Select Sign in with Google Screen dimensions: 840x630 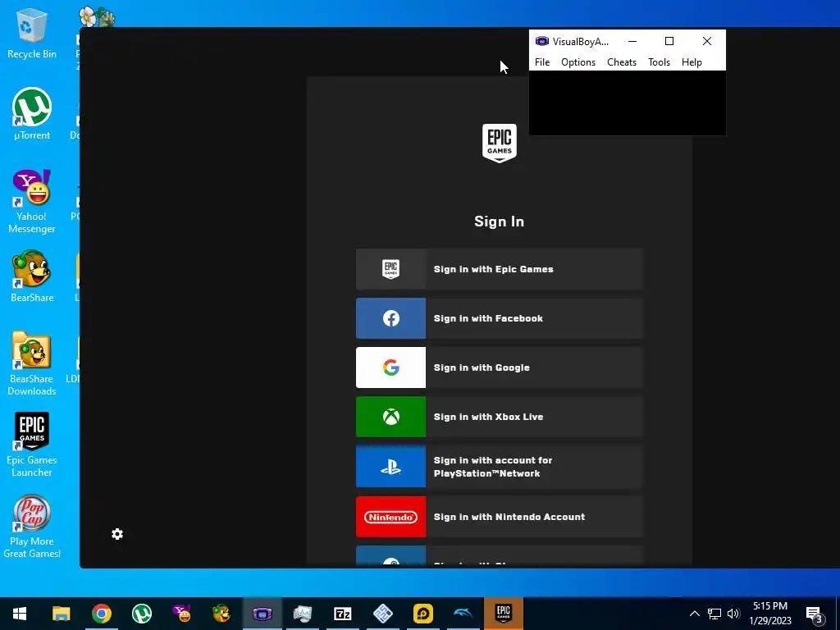click(500, 367)
